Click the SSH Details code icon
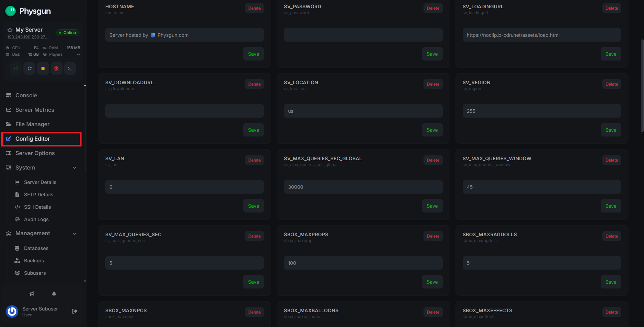Screen dimensions: 644x327 coord(17,207)
